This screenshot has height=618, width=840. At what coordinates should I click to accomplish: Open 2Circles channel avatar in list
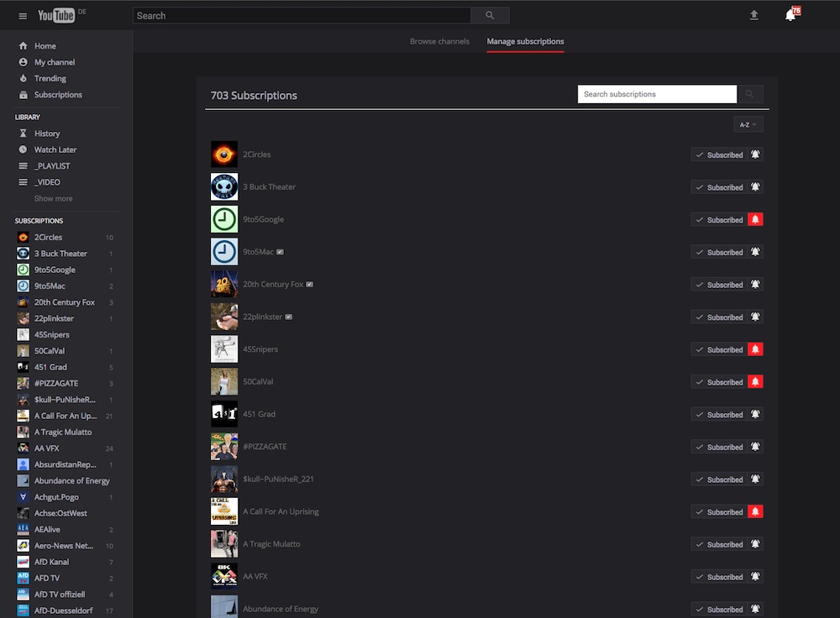pos(224,154)
